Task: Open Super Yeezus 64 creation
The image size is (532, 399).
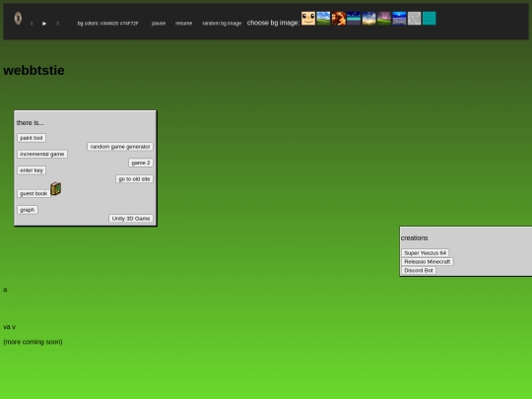Action: click(x=426, y=253)
